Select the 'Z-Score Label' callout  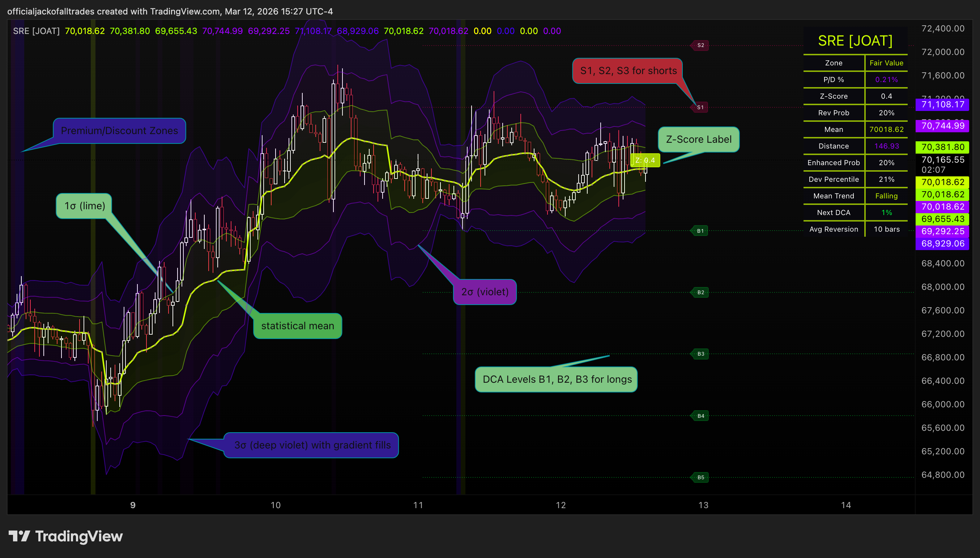(x=699, y=139)
